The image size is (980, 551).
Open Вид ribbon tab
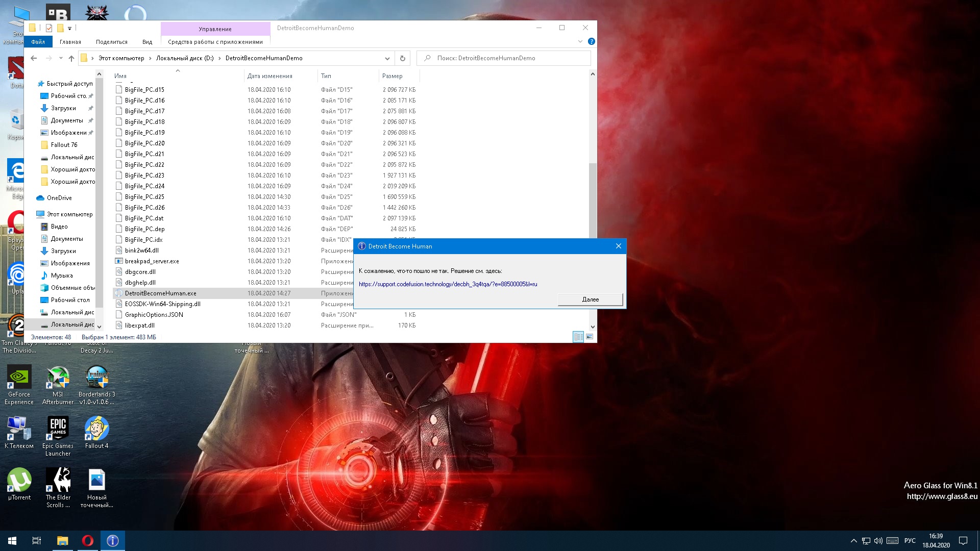tap(147, 42)
